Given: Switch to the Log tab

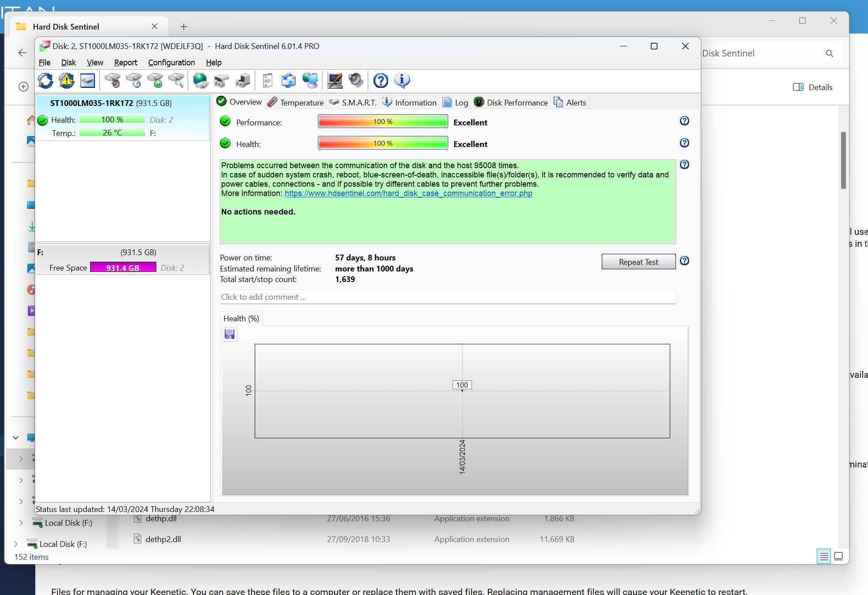Looking at the screenshot, I should click(455, 102).
